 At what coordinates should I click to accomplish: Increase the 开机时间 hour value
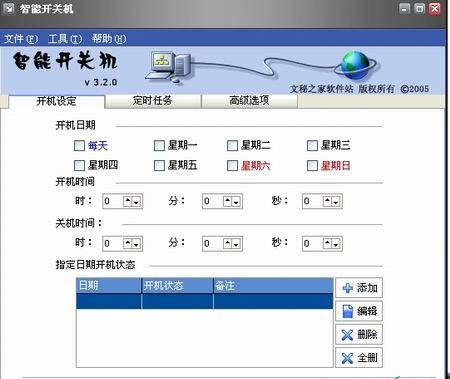point(128,201)
